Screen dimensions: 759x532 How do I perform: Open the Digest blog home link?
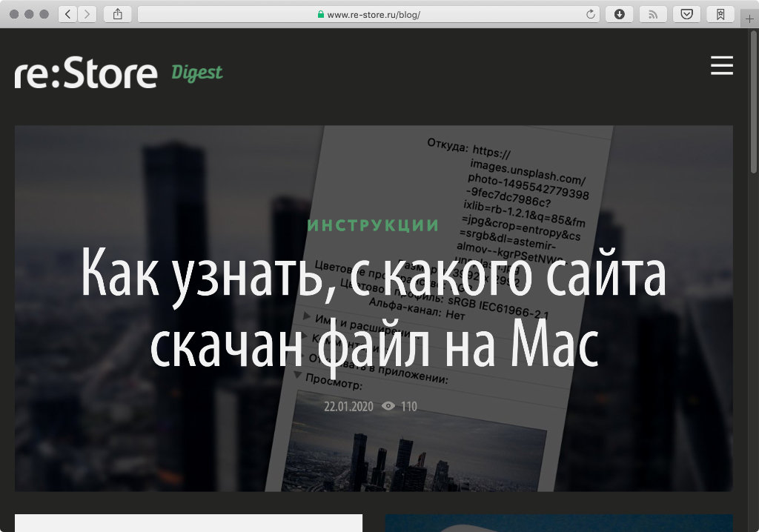click(x=197, y=73)
